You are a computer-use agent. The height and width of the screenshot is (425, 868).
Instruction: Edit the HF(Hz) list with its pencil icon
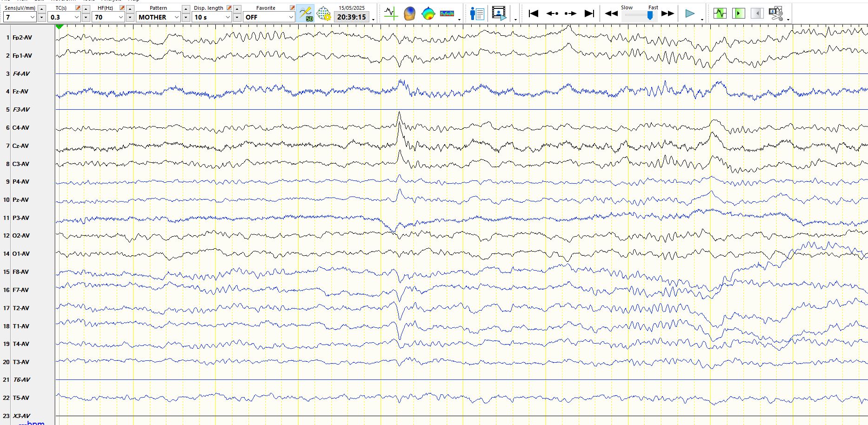tap(122, 8)
